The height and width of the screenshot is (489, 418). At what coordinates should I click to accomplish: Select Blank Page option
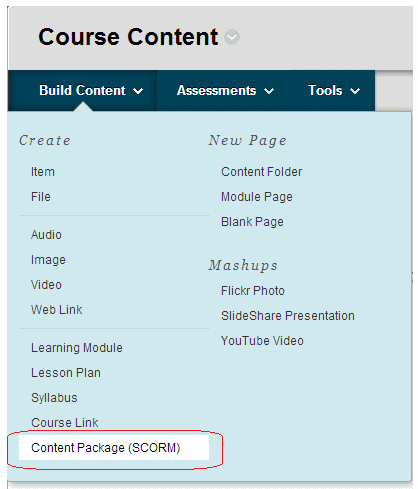tap(252, 222)
